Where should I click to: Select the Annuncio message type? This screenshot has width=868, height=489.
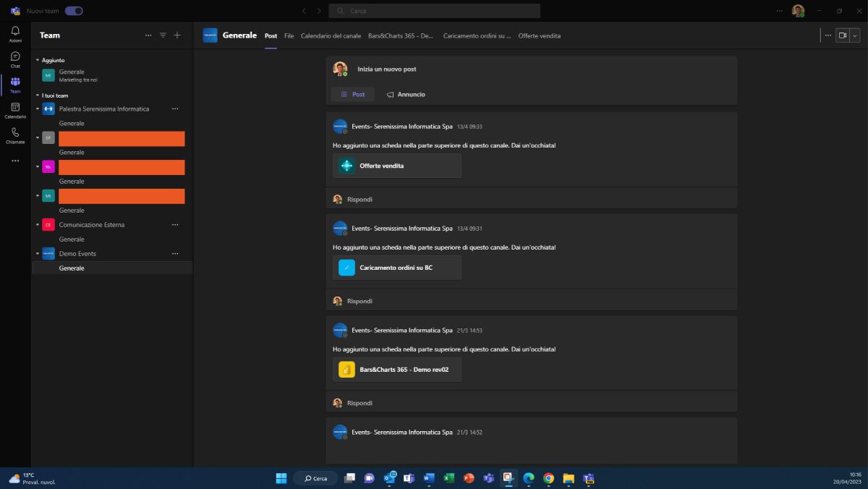[406, 94]
